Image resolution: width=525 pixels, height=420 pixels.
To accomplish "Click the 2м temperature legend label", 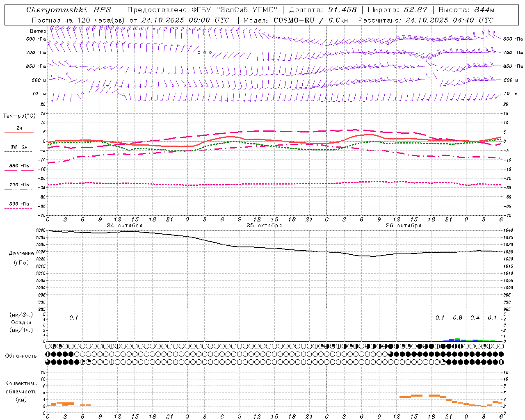I will [19, 128].
